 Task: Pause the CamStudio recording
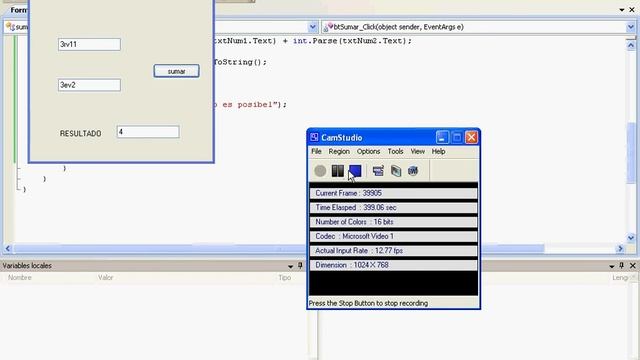click(338, 171)
